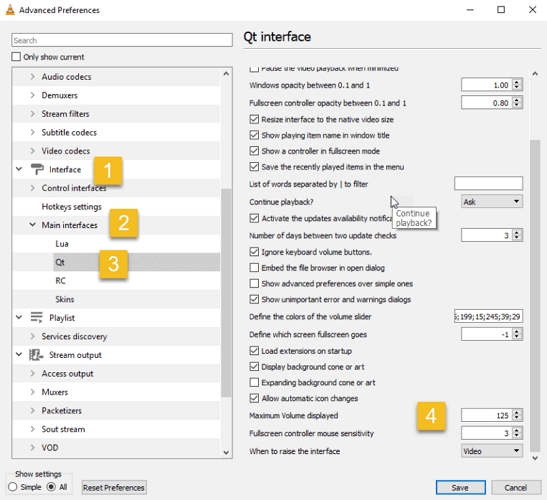Click the Reset Preferences button

[x=114, y=487]
